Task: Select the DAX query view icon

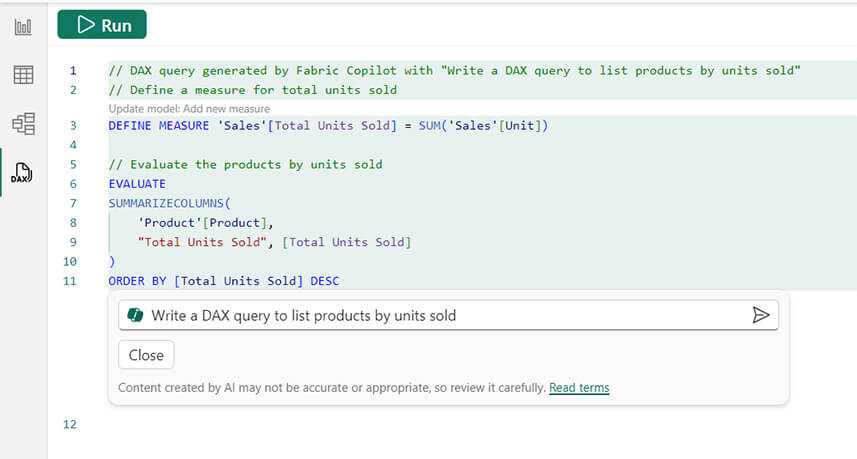Action: point(22,173)
